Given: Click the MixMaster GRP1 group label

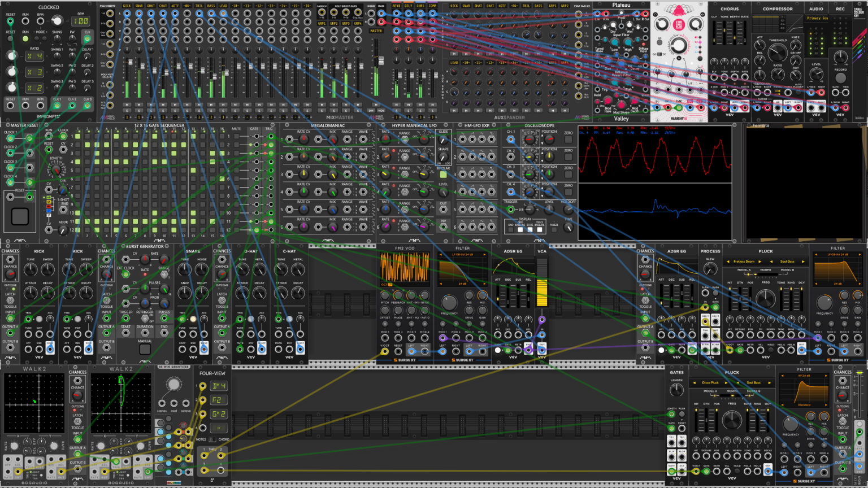Looking at the screenshot, I should (x=322, y=24).
